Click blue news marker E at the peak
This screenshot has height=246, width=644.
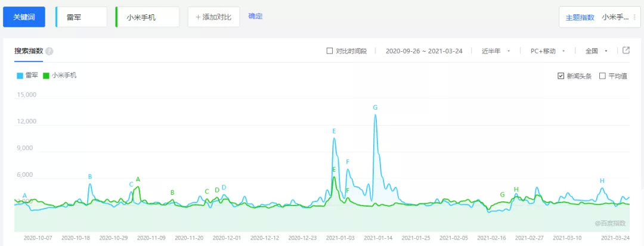coord(335,131)
